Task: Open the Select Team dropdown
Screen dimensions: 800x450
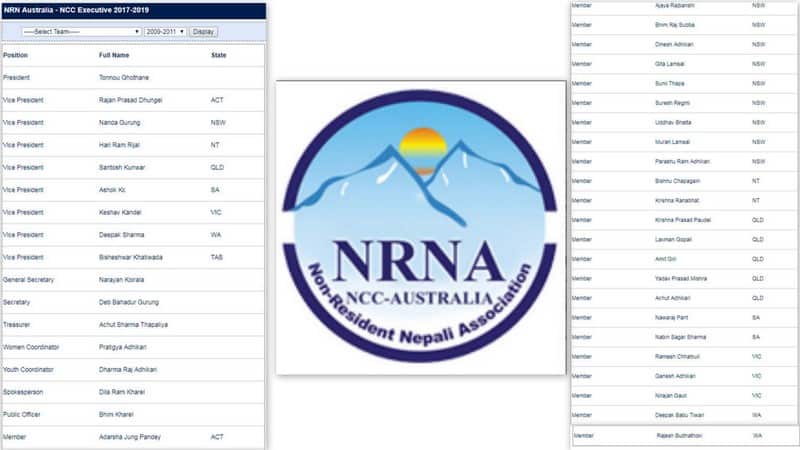Action: pyautogui.click(x=81, y=32)
